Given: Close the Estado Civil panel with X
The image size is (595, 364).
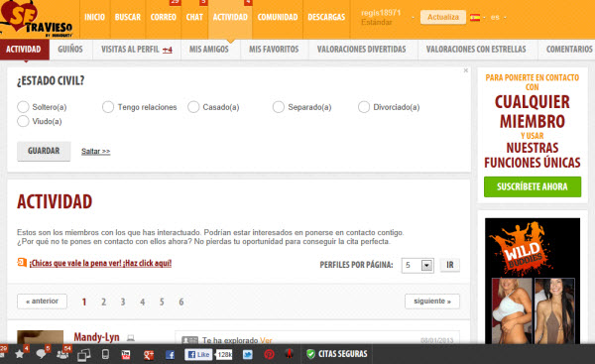Looking at the screenshot, I should pyautogui.click(x=466, y=70).
